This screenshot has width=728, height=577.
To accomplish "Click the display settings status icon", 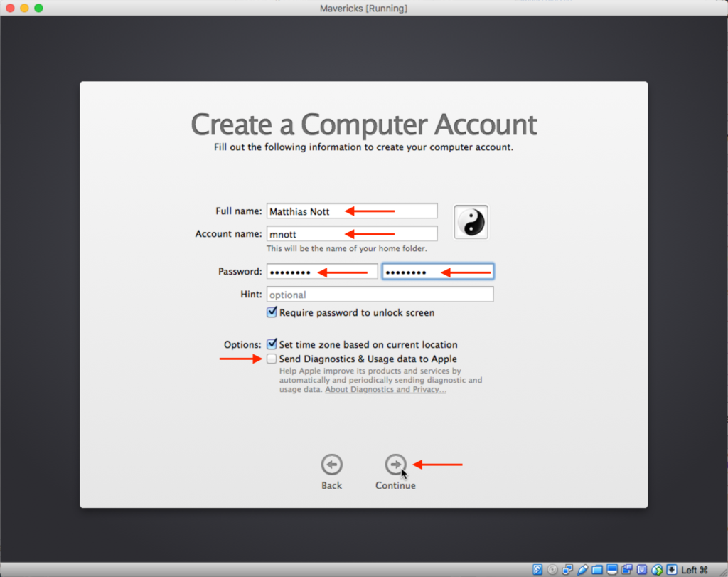I will tap(612, 570).
